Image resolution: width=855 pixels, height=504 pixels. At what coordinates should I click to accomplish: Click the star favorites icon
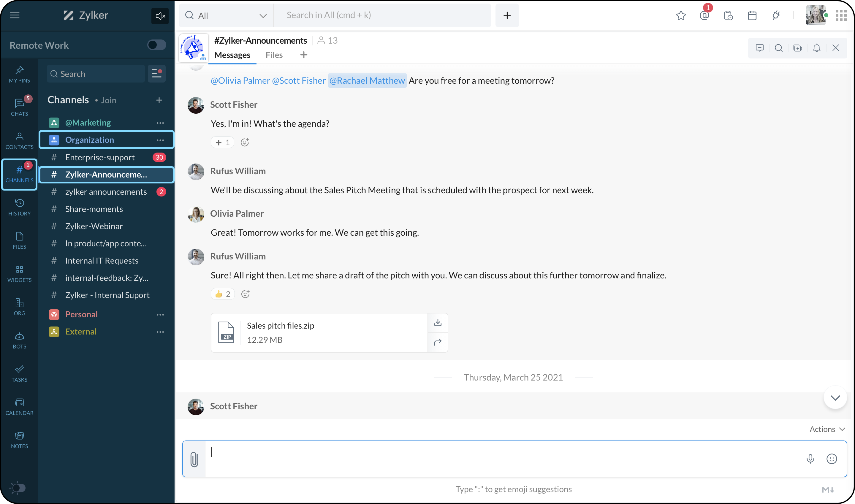tap(681, 16)
